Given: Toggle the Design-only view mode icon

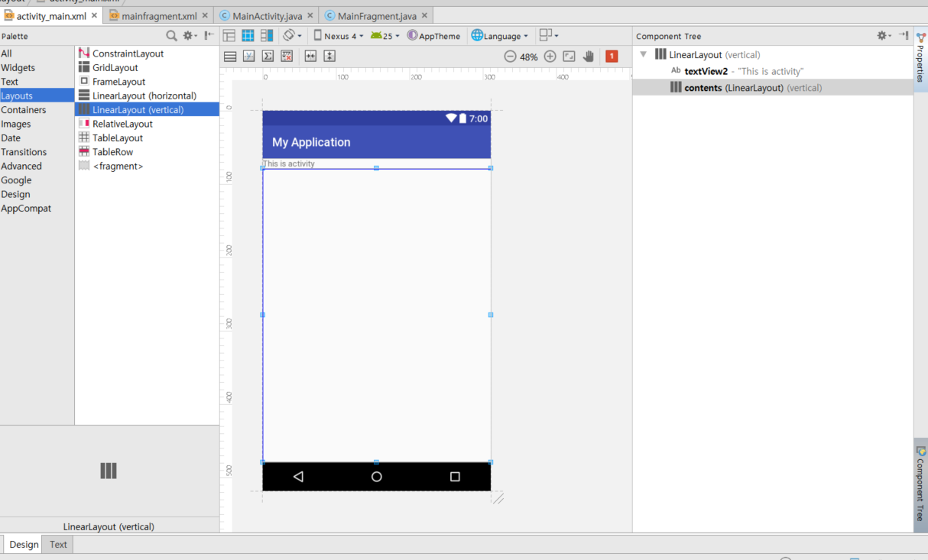Looking at the screenshot, I should pyautogui.click(x=229, y=36).
